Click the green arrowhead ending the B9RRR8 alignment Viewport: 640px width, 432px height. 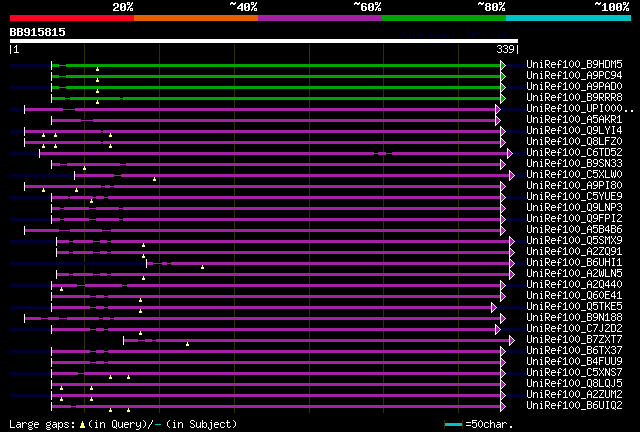(x=503, y=98)
